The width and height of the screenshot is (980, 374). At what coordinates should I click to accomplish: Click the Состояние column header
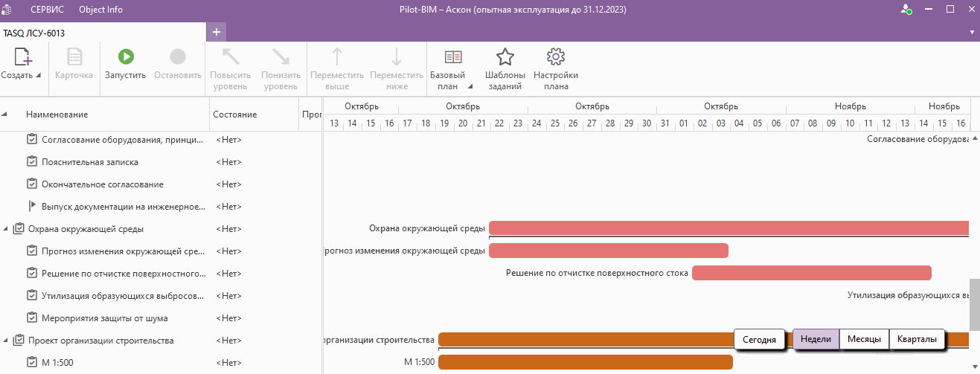point(234,115)
